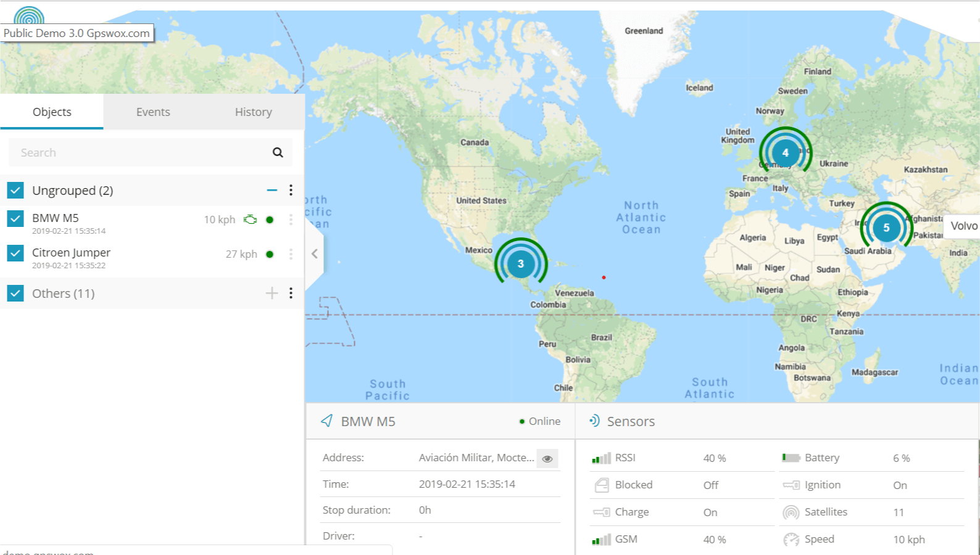Click the Online status indicator
This screenshot has width=980, height=555.
(x=540, y=421)
